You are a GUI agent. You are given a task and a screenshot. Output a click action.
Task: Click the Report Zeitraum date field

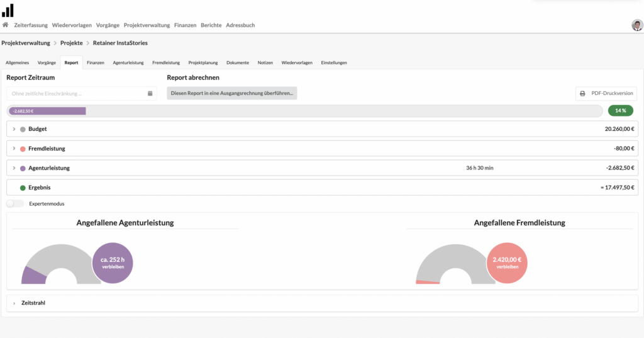point(81,93)
